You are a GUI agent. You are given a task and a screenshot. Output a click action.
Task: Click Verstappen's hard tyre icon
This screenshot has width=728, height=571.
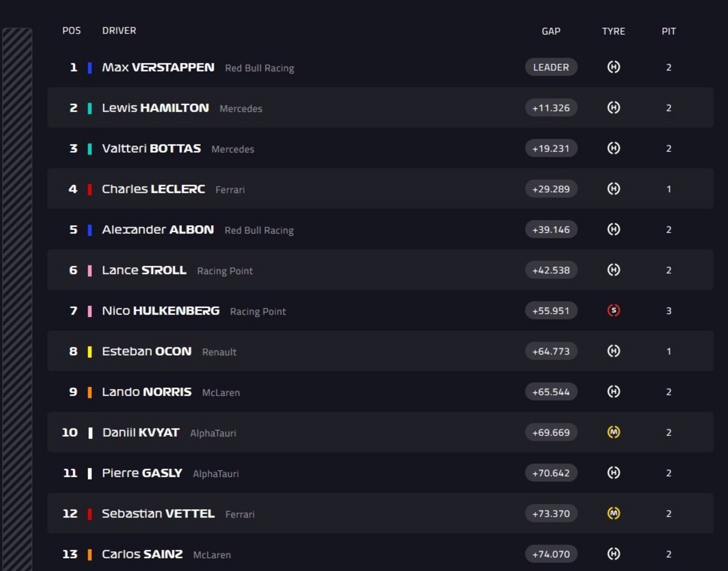[613, 67]
